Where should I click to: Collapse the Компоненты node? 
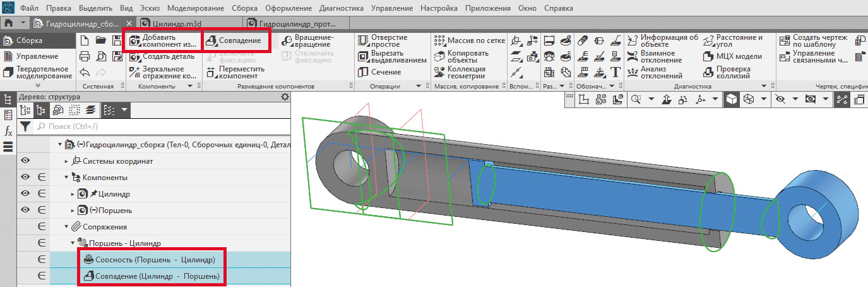pyautogui.click(x=66, y=178)
